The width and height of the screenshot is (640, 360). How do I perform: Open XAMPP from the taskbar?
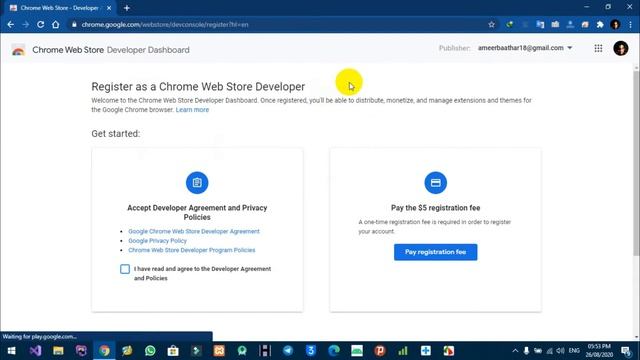pos(219,351)
